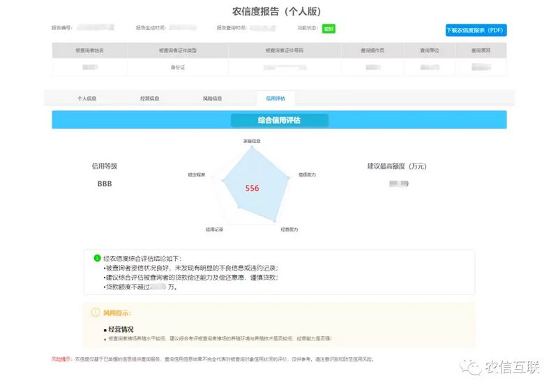Click the 信用记录 radar chart axis label

(214, 229)
